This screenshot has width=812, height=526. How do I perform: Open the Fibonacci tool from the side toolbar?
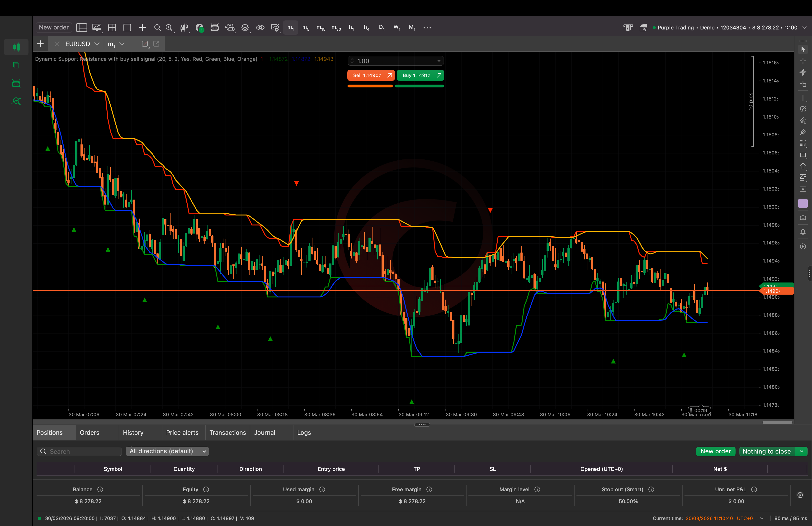click(803, 143)
